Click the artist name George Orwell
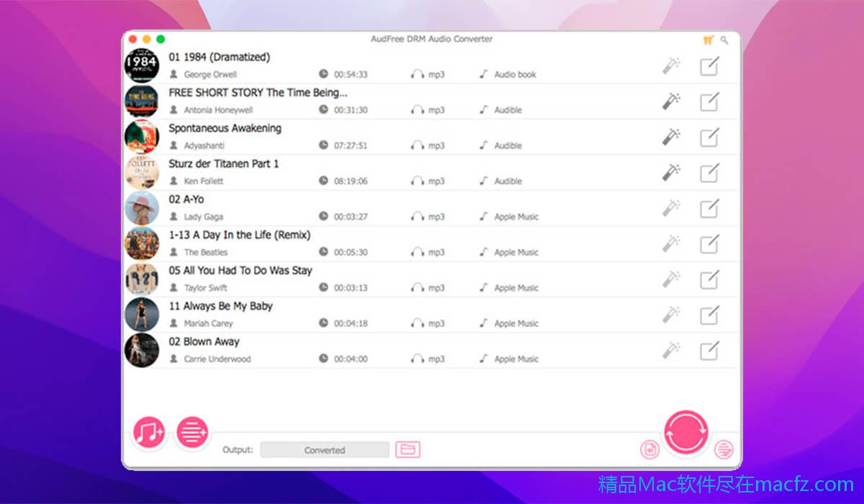864x504 pixels. point(210,74)
